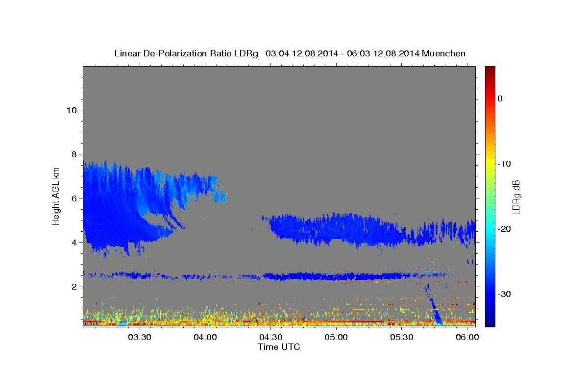Click the height axis label 10
The image size is (588, 392).
click(x=72, y=110)
